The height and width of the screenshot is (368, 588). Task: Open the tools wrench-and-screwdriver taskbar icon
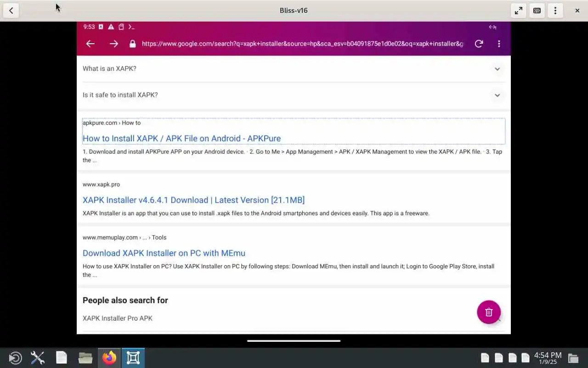(38, 358)
